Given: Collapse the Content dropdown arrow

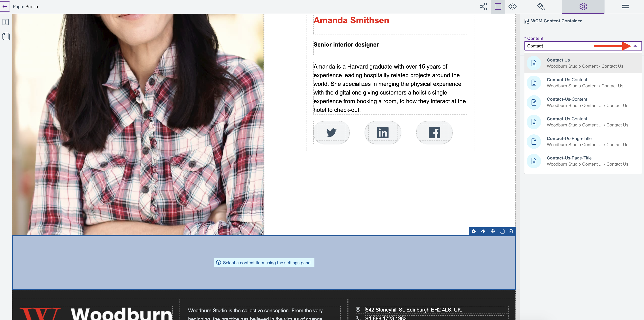Looking at the screenshot, I should tap(635, 46).
